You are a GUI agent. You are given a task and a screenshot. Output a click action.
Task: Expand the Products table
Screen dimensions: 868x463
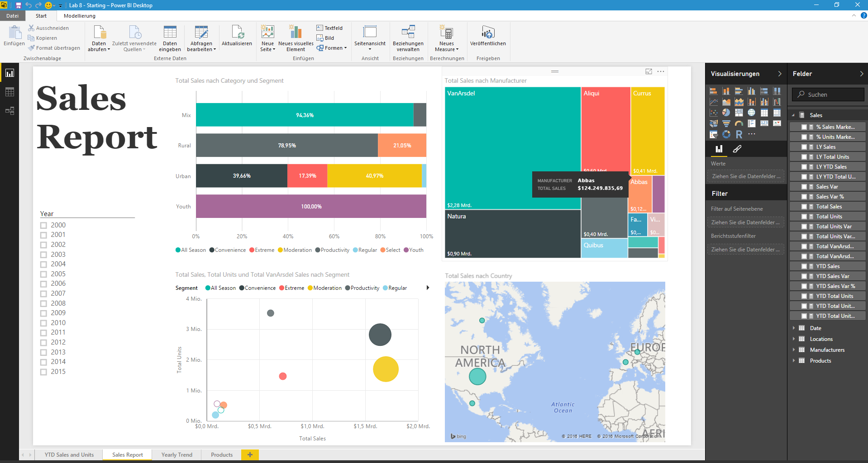point(794,360)
